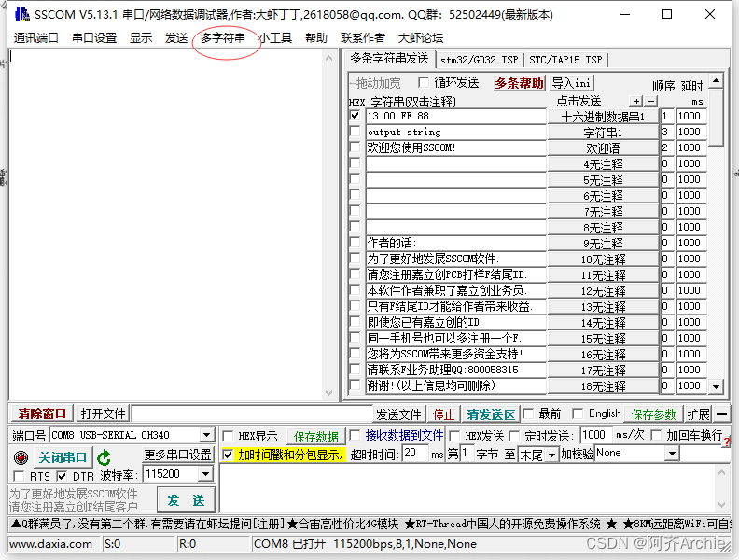Screen dimensions: 739x560
Task: Open the 末尾 byte position dropdown
Action: (551, 455)
